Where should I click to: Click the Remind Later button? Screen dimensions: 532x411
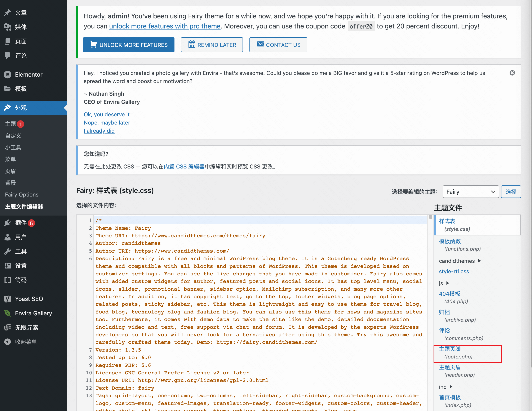(x=212, y=45)
